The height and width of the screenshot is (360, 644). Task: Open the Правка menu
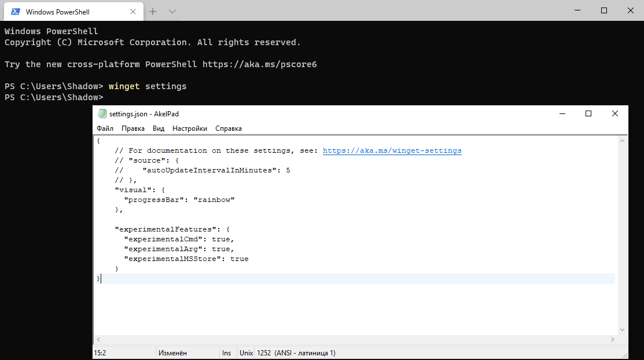coord(133,128)
